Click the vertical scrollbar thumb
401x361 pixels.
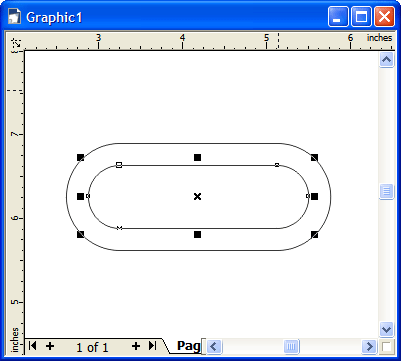tap(386, 191)
